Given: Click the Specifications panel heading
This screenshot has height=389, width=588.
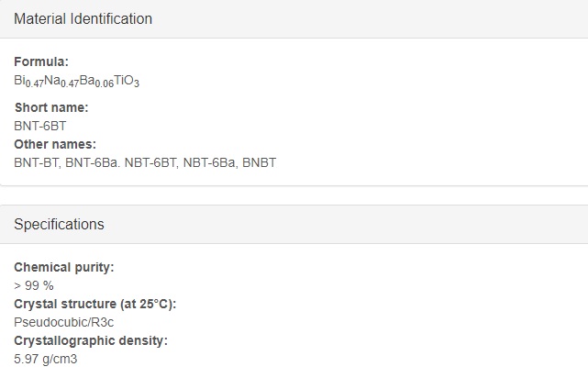Looking at the screenshot, I should click(59, 225).
